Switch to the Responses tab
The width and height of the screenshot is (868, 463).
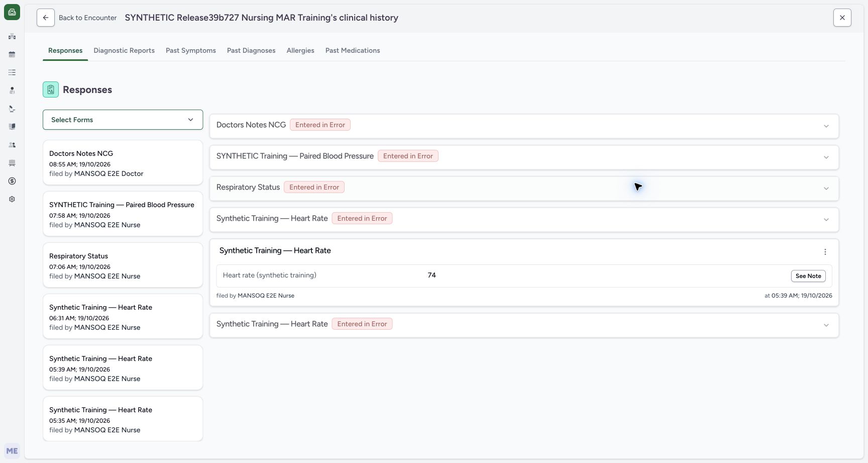(65, 51)
